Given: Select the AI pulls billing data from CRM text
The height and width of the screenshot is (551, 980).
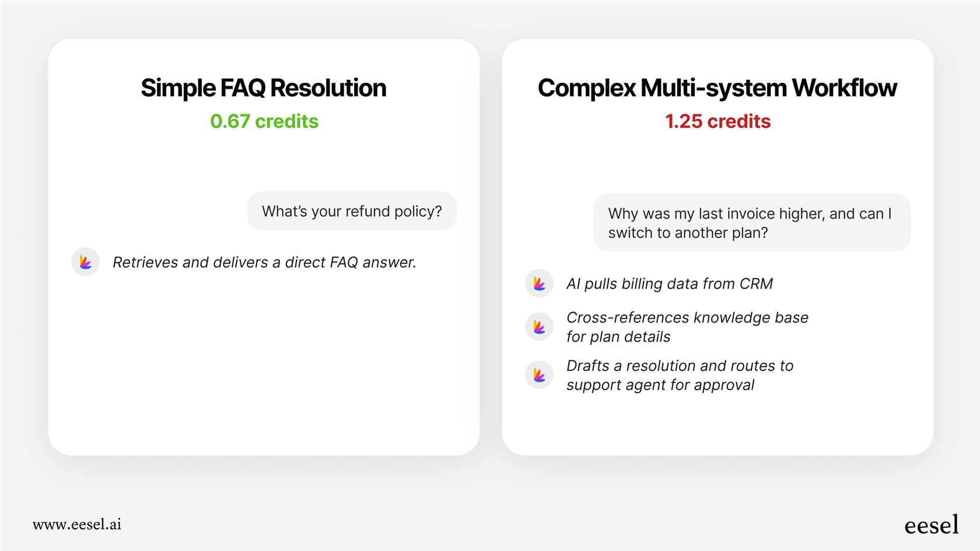Looking at the screenshot, I should [x=669, y=284].
